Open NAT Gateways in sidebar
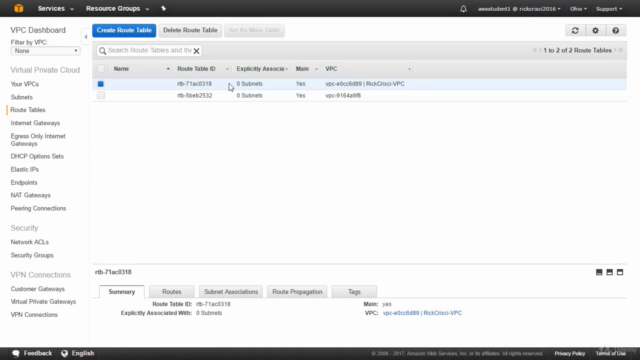Image resolution: width=640 pixels, height=360 pixels. (31, 195)
